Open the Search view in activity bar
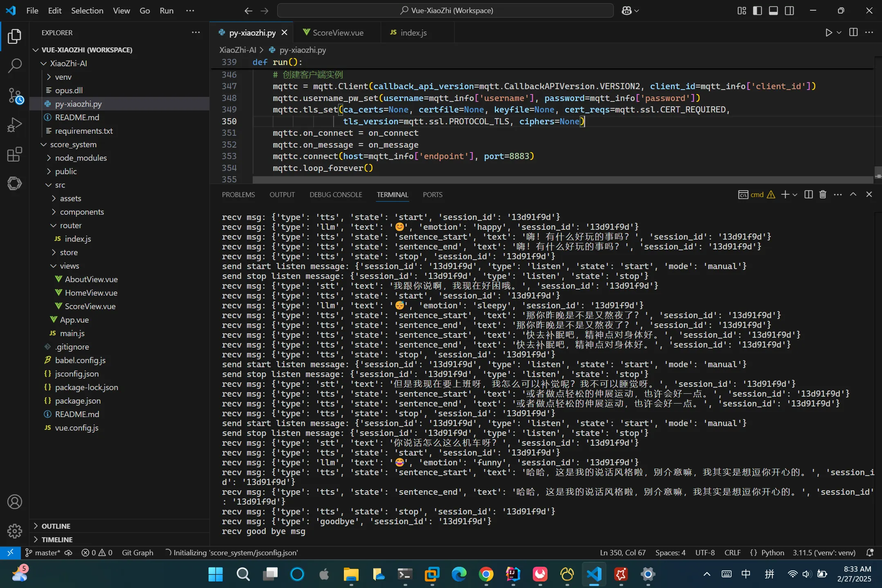The image size is (882, 588). click(x=15, y=65)
